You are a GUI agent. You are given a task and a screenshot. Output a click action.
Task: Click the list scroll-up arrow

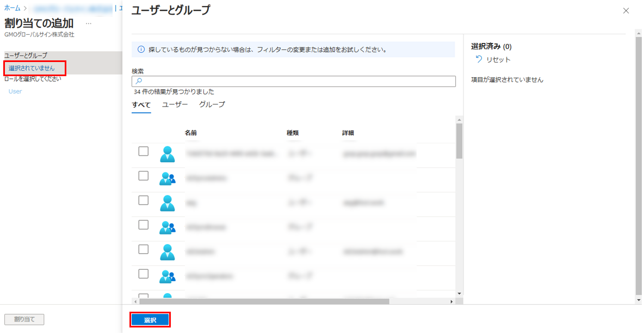(459, 120)
